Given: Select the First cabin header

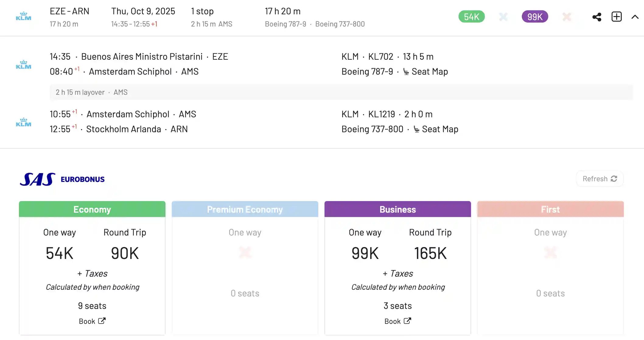Looking at the screenshot, I should point(551,209).
